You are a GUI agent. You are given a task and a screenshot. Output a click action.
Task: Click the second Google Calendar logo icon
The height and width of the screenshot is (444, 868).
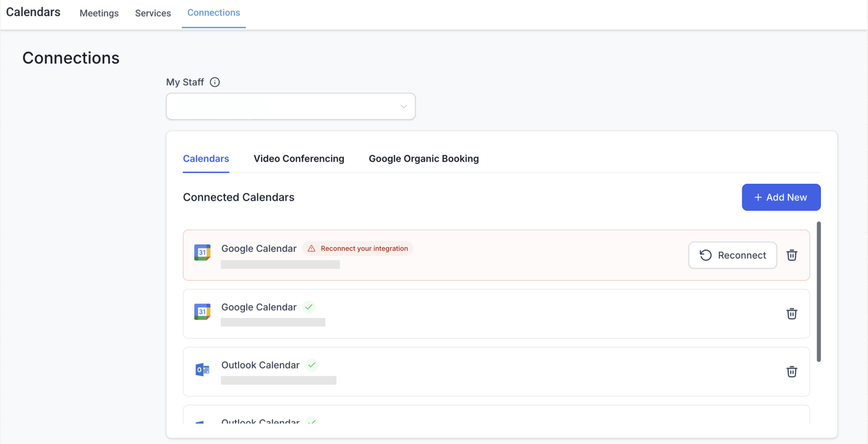(x=202, y=311)
